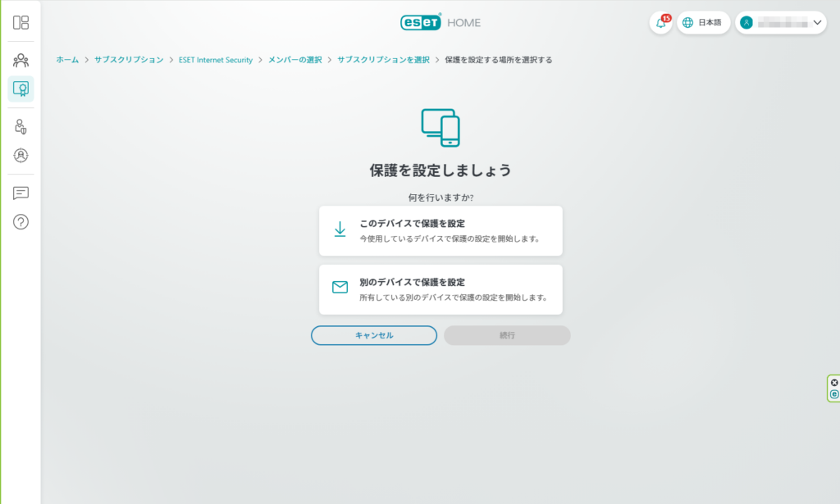The image size is (840, 504).
Task: Open the help question mark icon
Action: 21,222
